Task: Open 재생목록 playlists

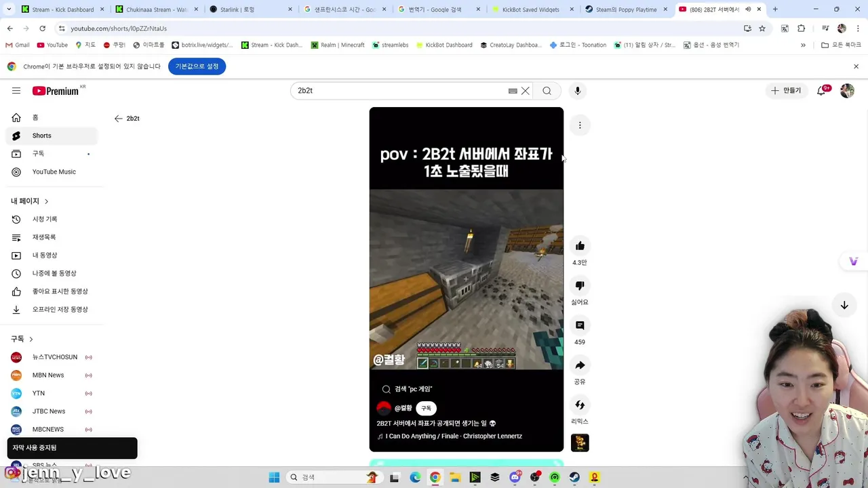Action: tap(52, 237)
